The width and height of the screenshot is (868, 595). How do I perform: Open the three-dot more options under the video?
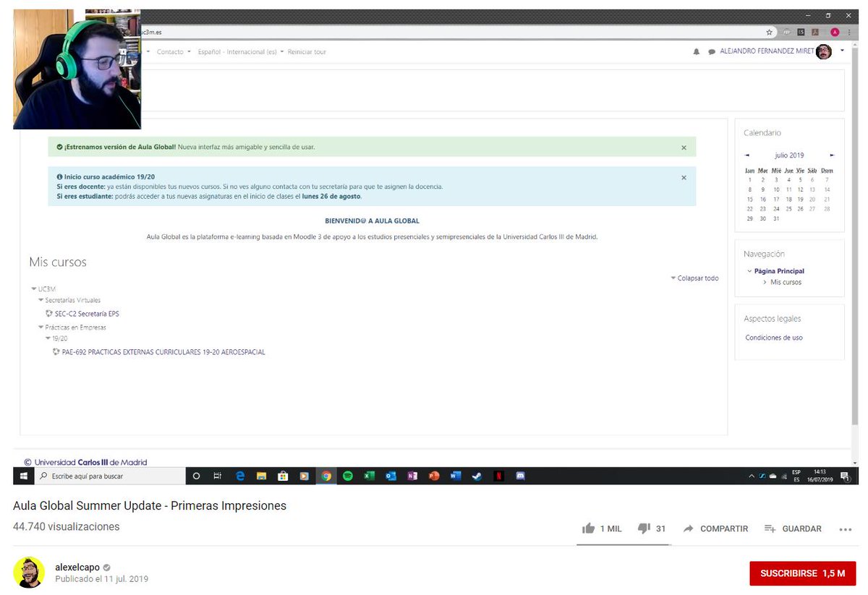tap(846, 529)
